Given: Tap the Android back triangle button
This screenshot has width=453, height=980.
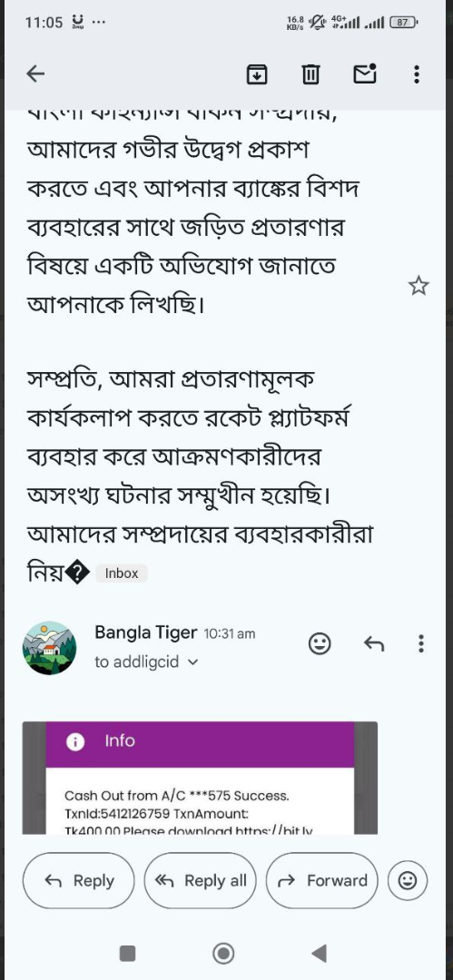Looking at the screenshot, I should (x=320, y=953).
